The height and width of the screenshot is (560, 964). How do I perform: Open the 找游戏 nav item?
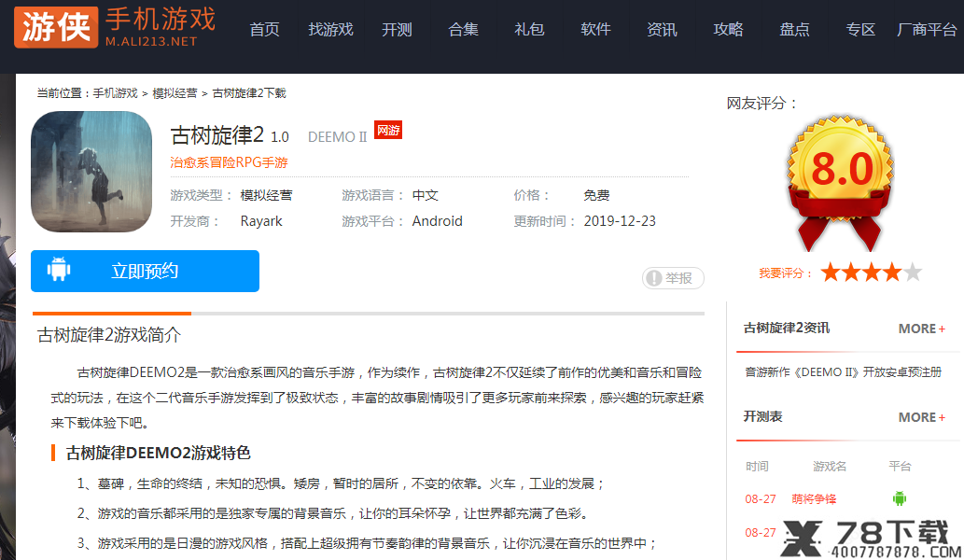(330, 30)
